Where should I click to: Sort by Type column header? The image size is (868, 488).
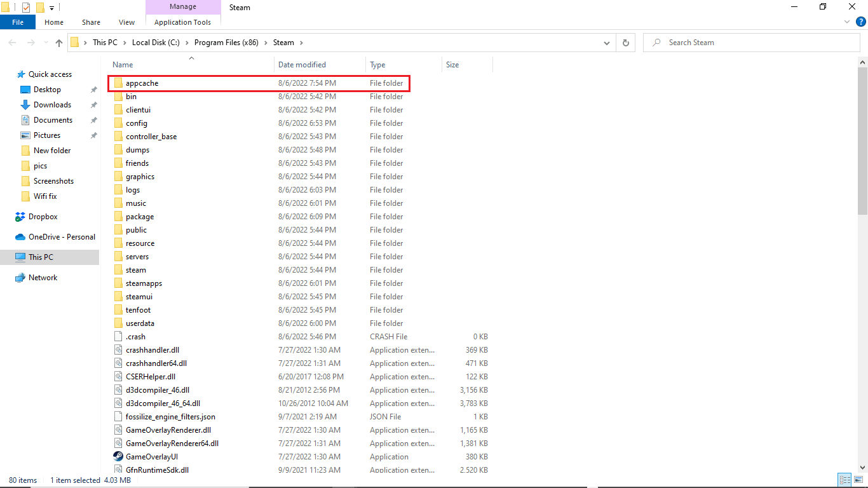pyautogui.click(x=377, y=65)
